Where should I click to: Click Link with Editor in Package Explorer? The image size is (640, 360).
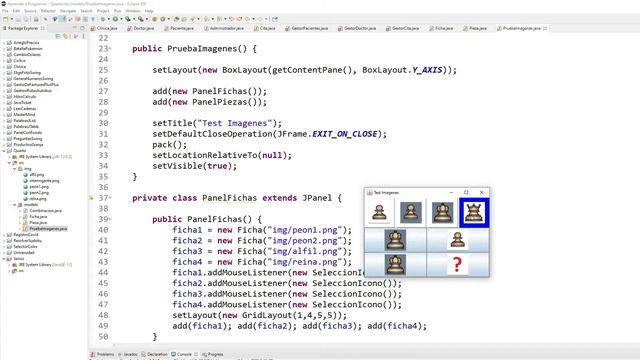[65, 36]
